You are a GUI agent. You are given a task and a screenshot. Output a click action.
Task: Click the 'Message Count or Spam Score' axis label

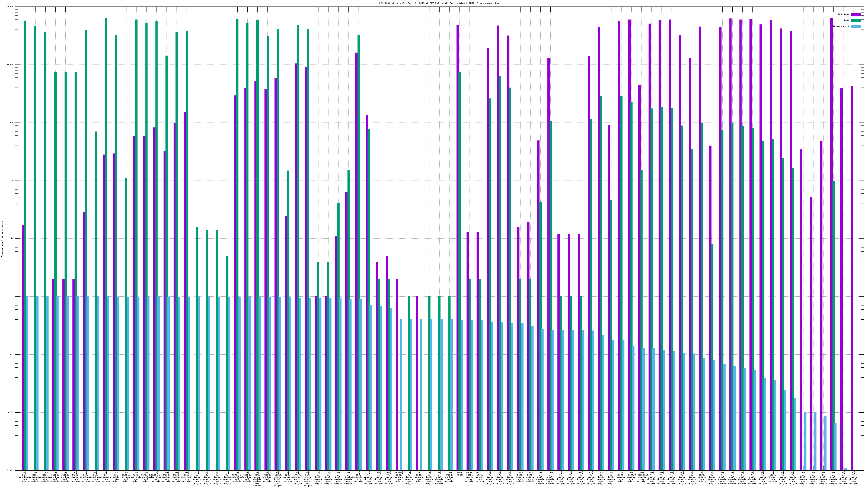pos(2,239)
